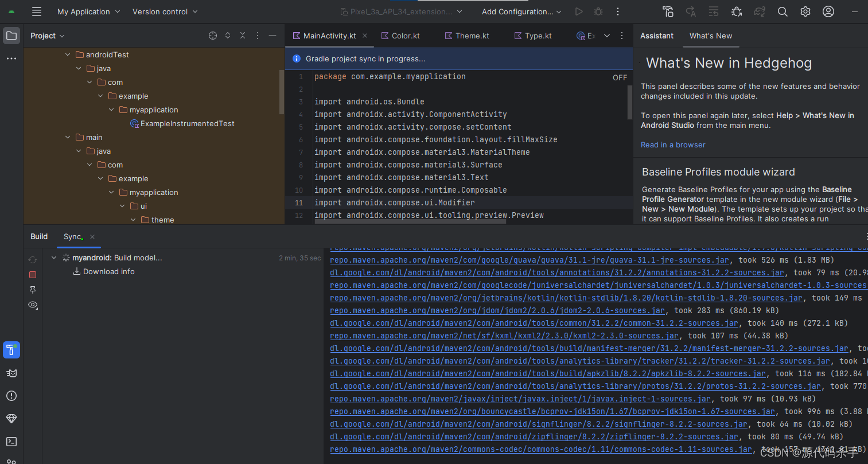Pin the Sync tab
Screen dimensions: 868x464
[x=33, y=290]
